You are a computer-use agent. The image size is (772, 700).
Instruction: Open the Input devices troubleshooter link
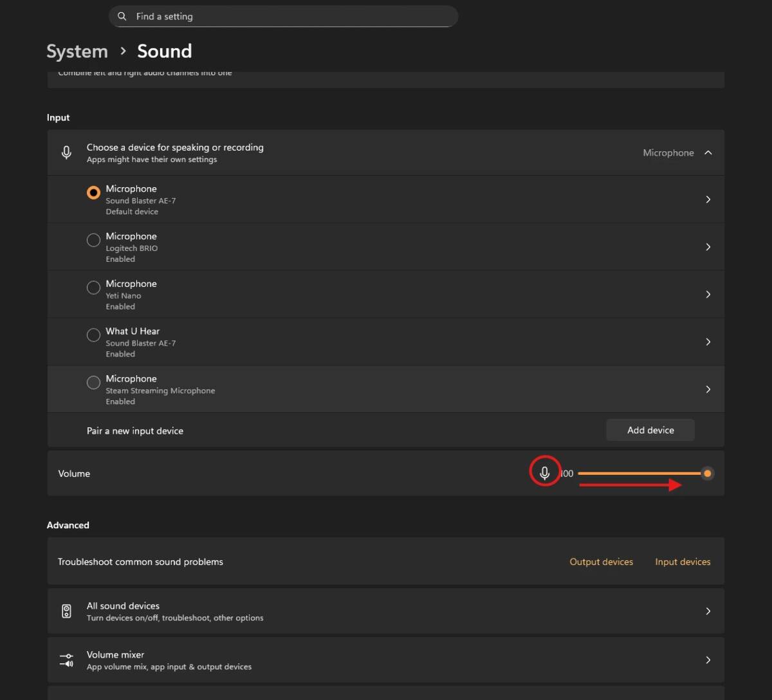click(683, 562)
